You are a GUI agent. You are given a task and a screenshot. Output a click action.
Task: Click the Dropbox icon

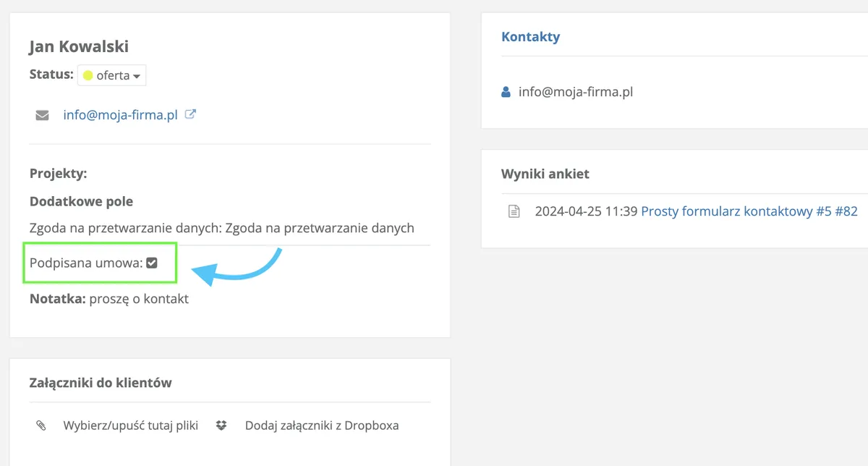point(221,425)
